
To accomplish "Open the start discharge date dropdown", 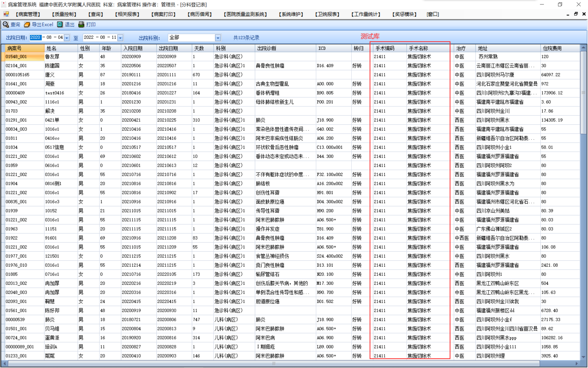I will (x=67, y=38).
